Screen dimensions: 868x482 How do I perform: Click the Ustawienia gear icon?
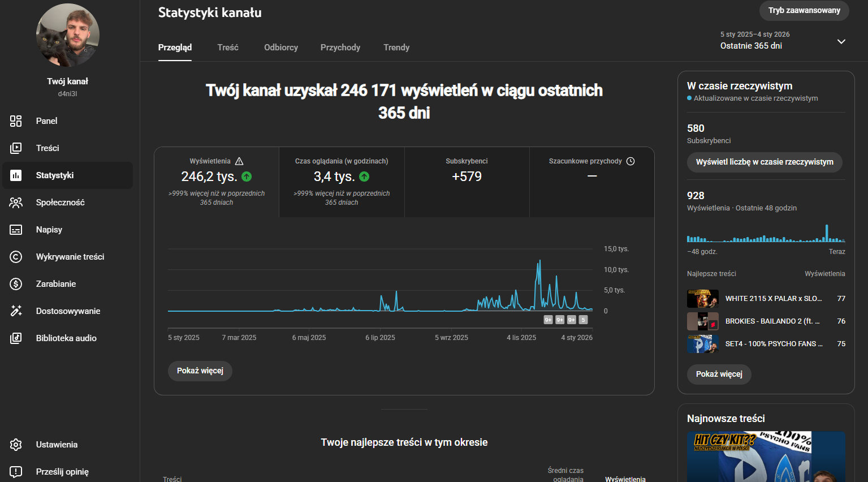pos(16,445)
